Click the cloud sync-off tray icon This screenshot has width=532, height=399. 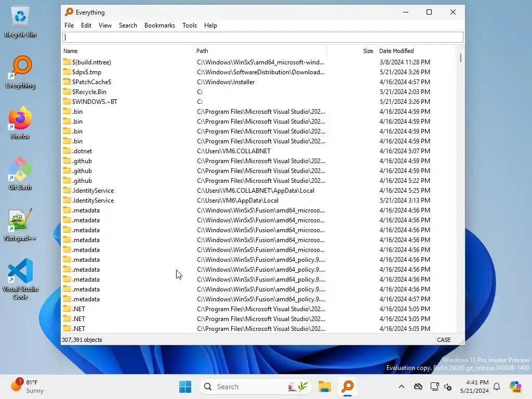[x=418, y=387]
